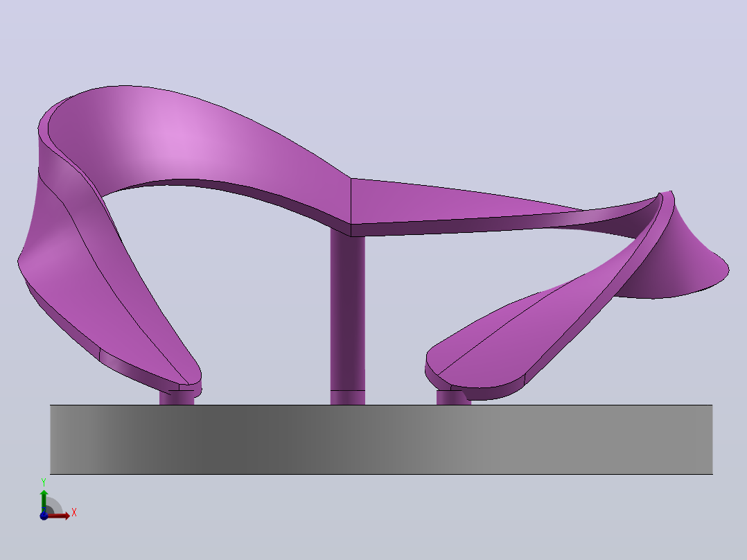
Task: Select the gray rectangular base block
Action: (x=381, y=439)
